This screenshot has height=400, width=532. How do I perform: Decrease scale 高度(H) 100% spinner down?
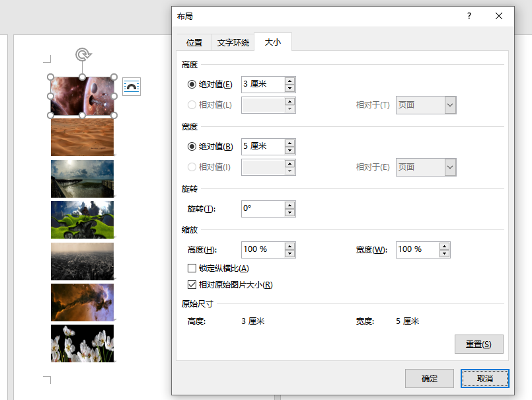pos(289,254)
